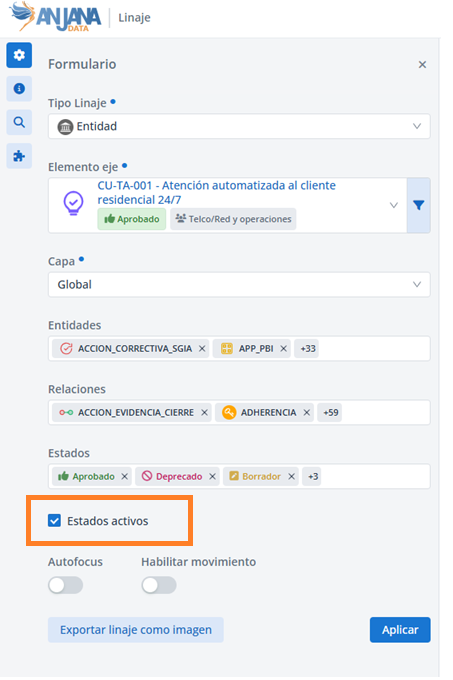The image size is (453, 680).
Task: Remove the ADHERENCIA relation tag
Action: point(306,412)
